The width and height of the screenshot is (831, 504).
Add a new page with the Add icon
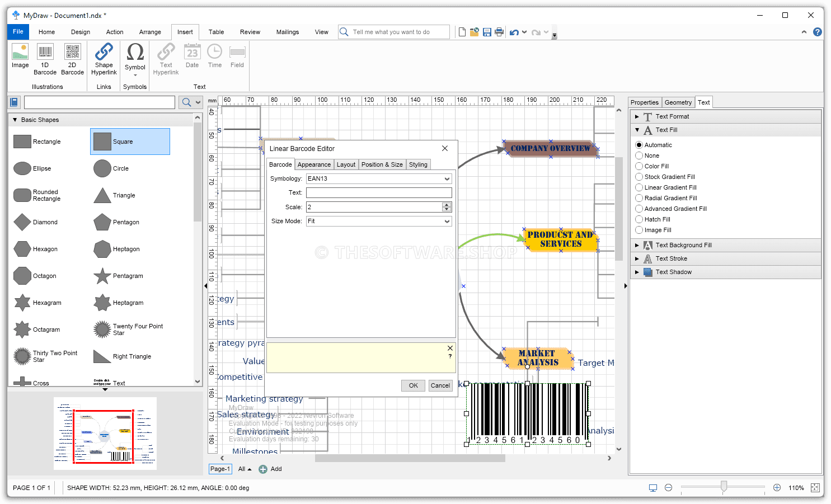click(x=263, y=469)
